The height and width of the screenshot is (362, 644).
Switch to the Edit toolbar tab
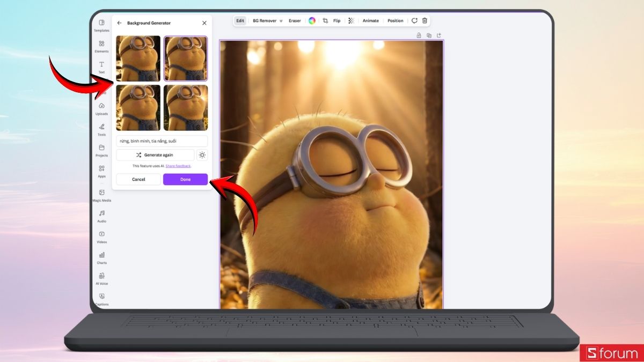pos(240,20)
